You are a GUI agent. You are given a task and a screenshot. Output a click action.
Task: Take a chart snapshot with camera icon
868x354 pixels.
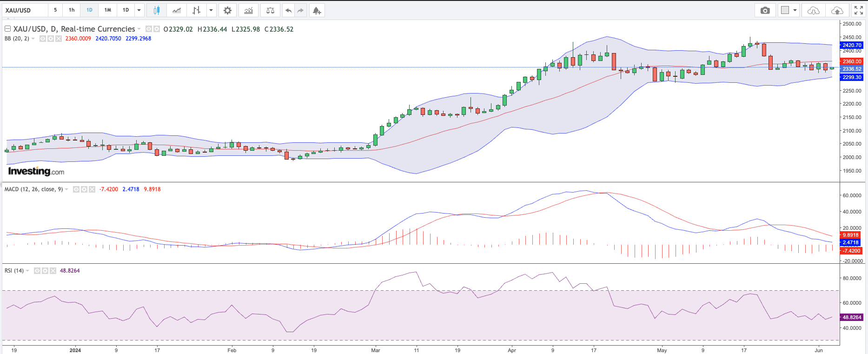coord(765,10)
